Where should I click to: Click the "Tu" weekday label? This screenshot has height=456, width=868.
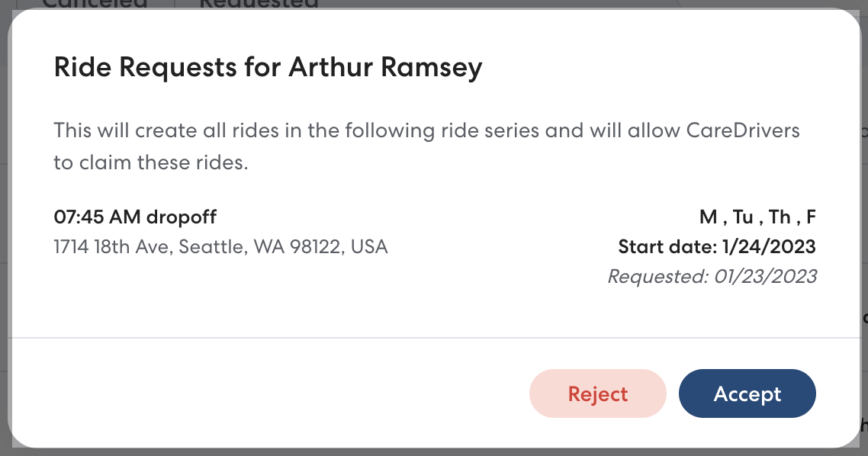743,217
